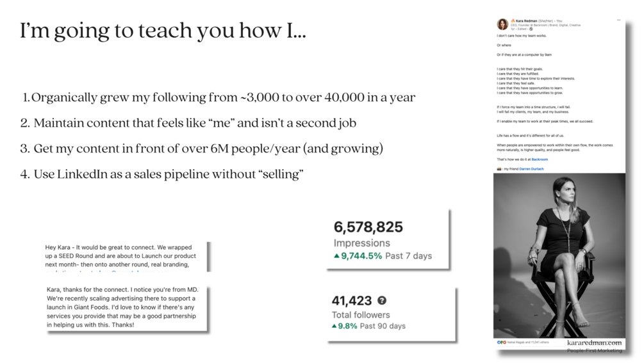
Task: Click the green arrow beside 9.8%
Action: tap(334, 326)
